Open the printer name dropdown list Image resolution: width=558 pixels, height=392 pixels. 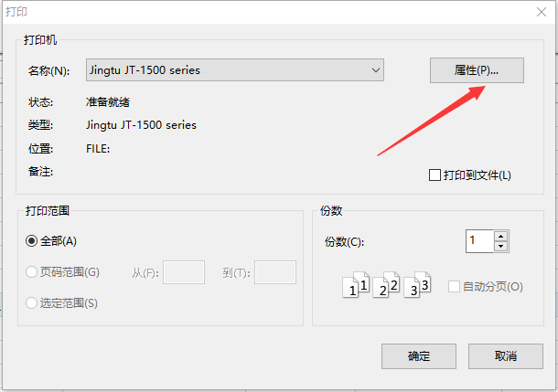376,70
